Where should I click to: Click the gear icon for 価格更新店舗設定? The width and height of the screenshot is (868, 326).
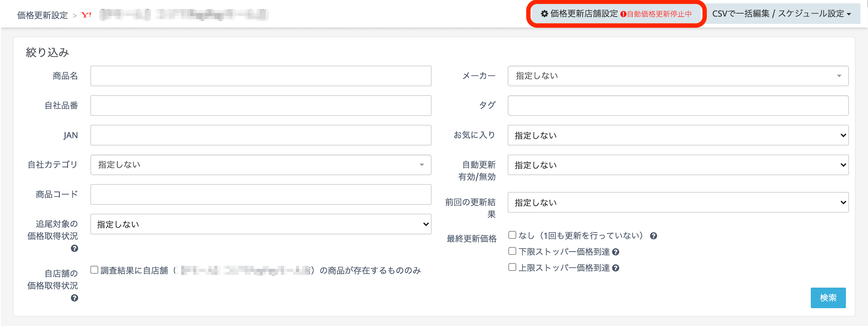point(544,14)
